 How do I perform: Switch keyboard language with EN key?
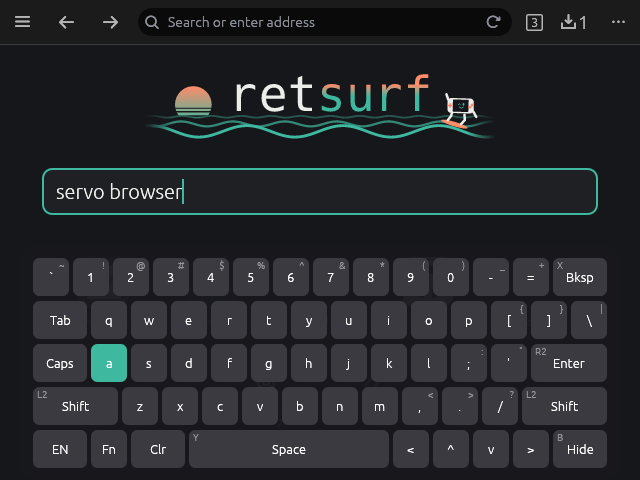pos(60,449)
